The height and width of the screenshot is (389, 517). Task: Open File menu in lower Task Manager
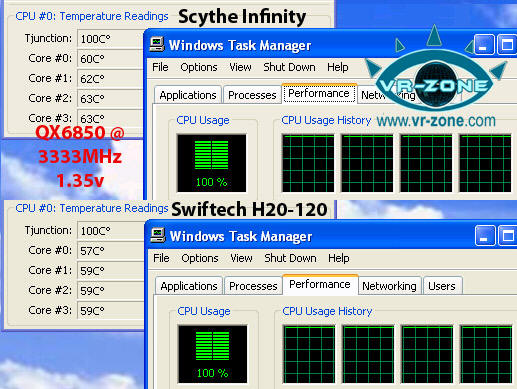click(161, 258)
